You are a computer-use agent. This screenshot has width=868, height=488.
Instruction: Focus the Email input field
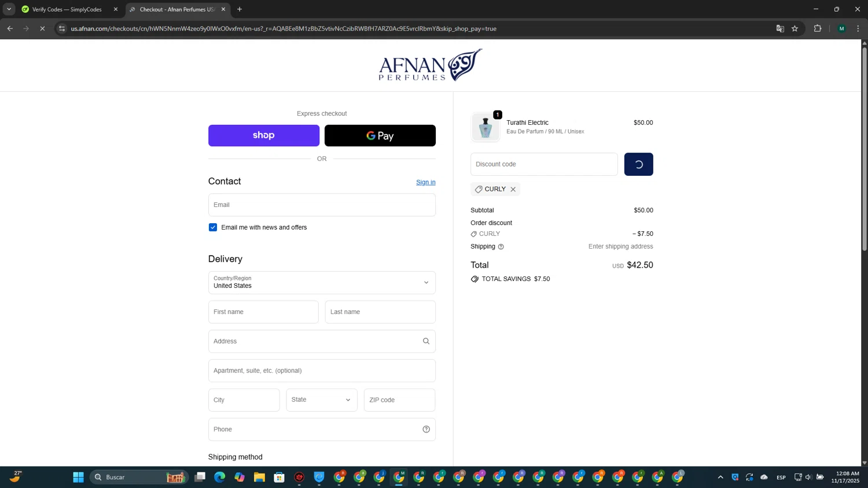coord(322,205)
